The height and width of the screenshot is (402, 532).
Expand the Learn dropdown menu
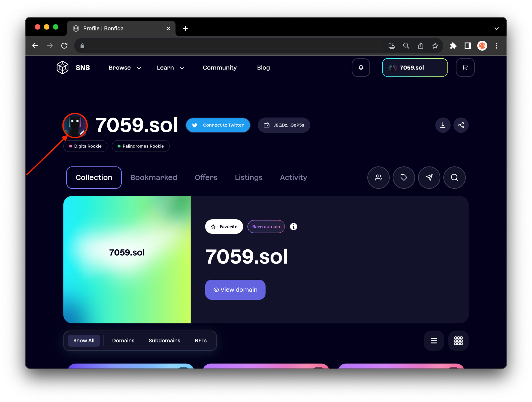pyautogui.click(x=170, y=68)
